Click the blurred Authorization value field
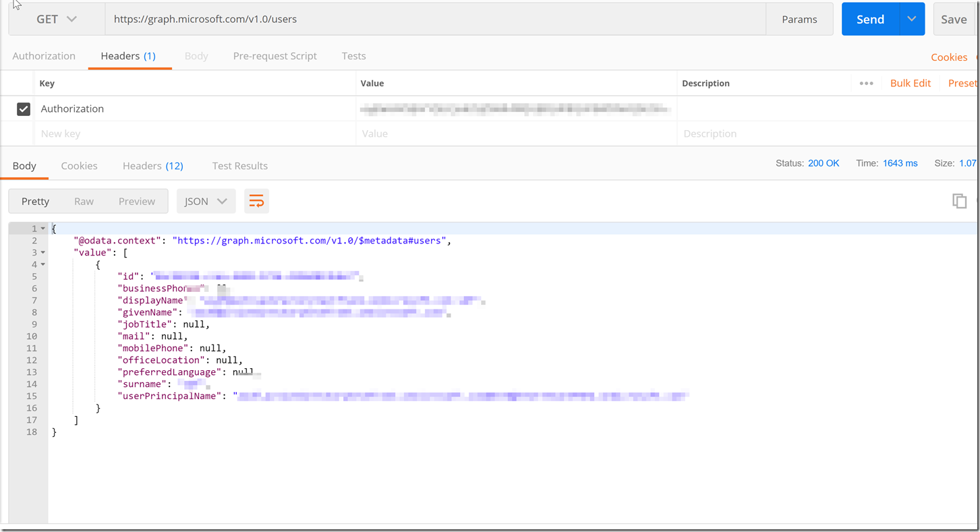This screenshot has height=532, width=980. click(x=516, y=109)
